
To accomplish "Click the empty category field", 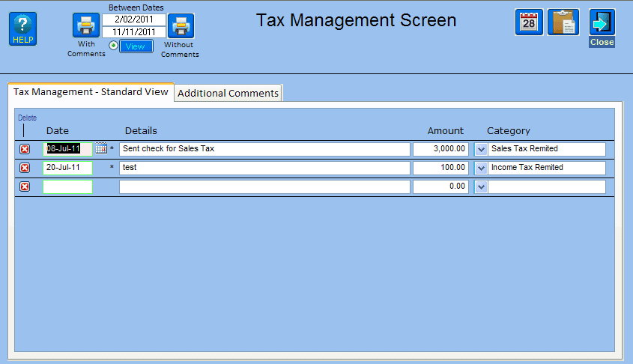I will 547,186.
